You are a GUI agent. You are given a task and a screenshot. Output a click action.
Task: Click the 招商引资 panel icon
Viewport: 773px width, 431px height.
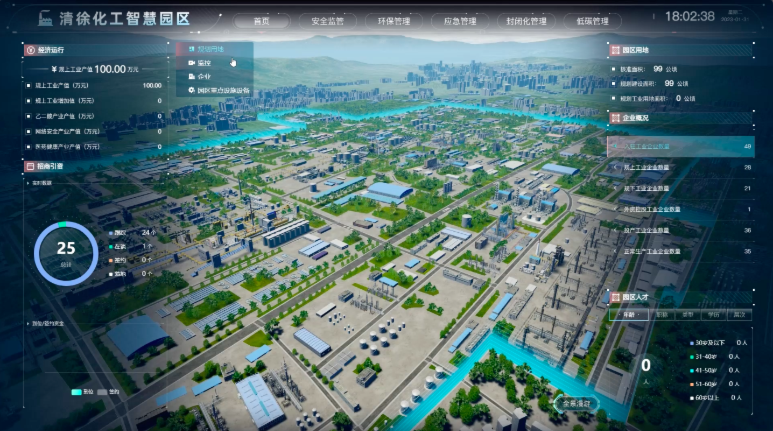point(27,166)
